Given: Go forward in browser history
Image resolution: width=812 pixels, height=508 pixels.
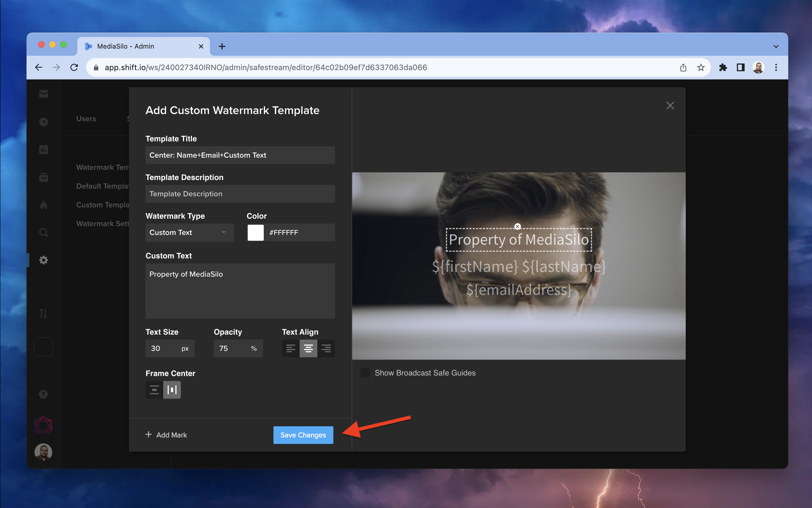Looking at the screenshot, I should (56, 68).
